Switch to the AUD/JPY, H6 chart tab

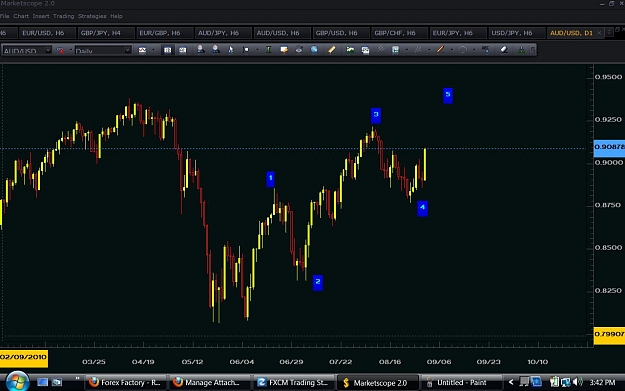coord(223,33)
